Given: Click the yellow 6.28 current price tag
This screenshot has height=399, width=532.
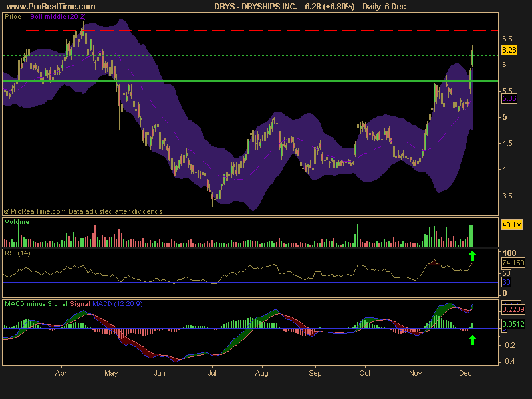Looking at the screenshot, I should (x=509, y=50).
